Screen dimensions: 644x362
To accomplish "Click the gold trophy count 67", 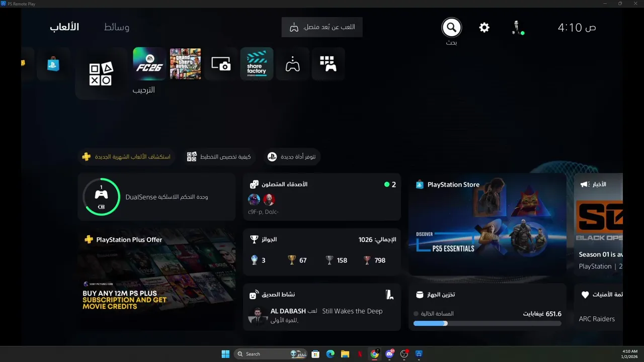I will point(297,260).
